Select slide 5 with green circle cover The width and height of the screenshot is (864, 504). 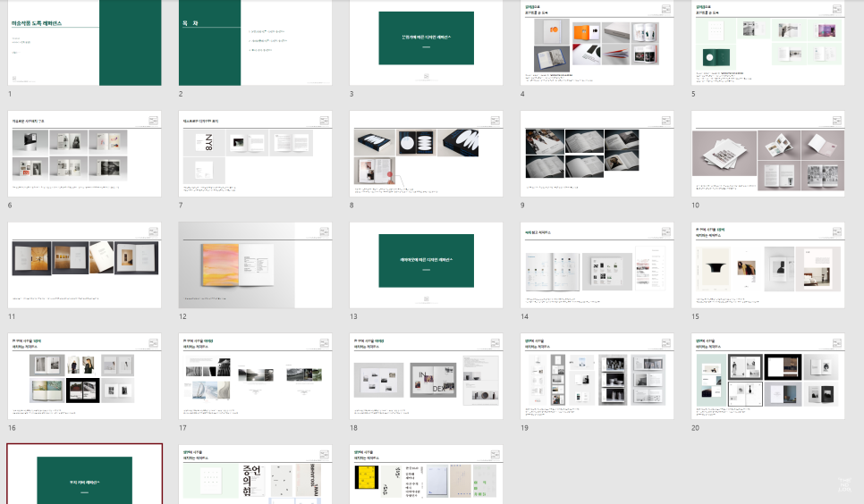click(x=767, y=42)
